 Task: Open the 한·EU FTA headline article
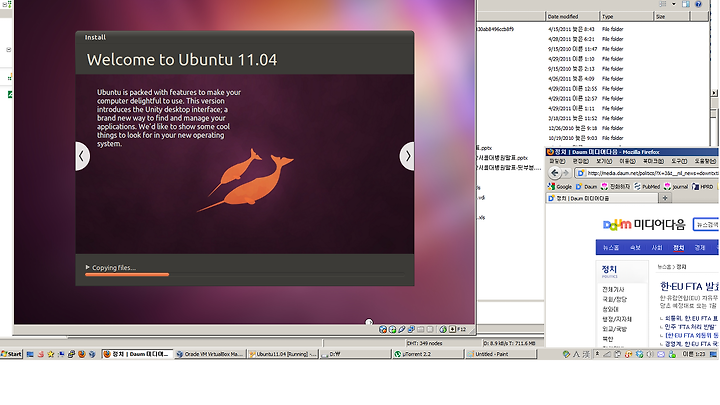click(689, 287)
